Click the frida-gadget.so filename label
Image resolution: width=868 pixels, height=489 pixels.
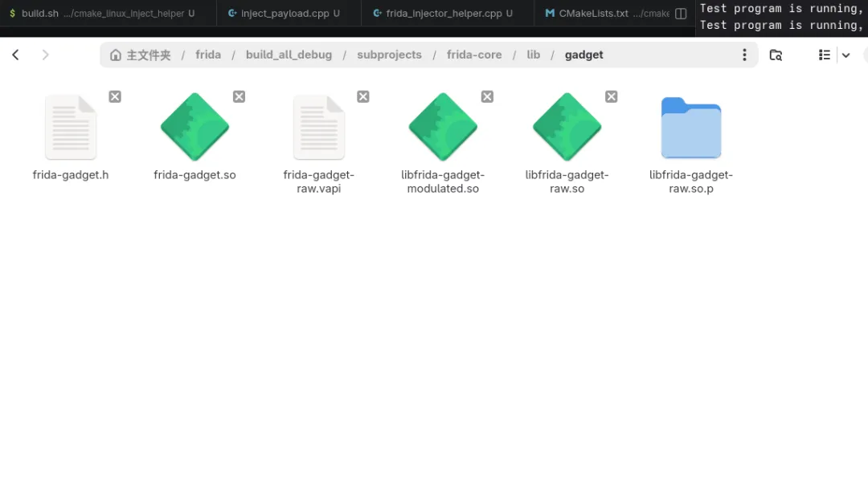point(194,175)
